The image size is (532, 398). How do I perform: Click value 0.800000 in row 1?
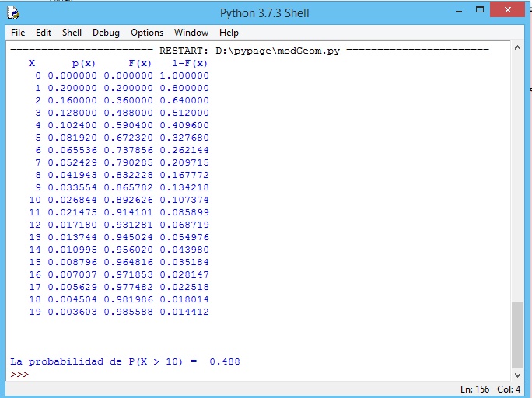pos(184,88)
